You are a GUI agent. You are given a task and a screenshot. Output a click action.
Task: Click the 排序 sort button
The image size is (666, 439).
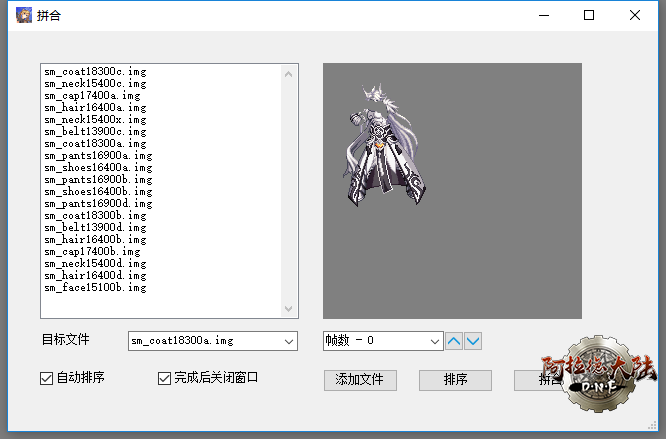455,380
